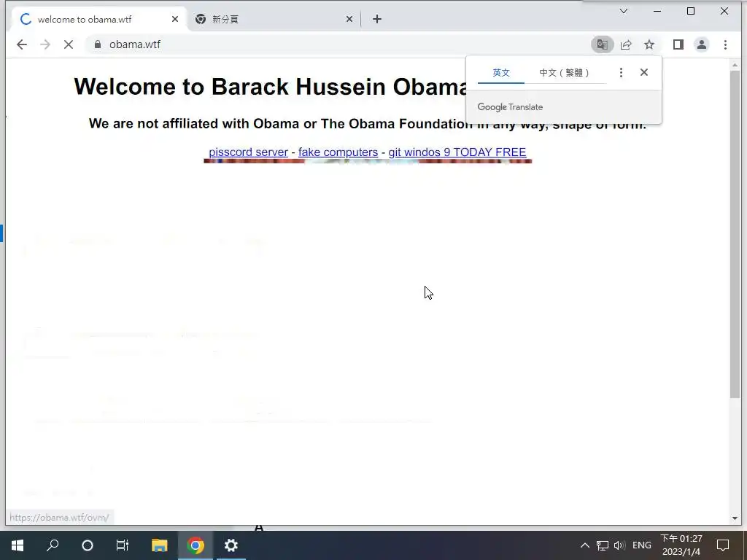Close the 新分頁 tab
Viewport: 747px width, 560px height.
(x=349, y=19)
